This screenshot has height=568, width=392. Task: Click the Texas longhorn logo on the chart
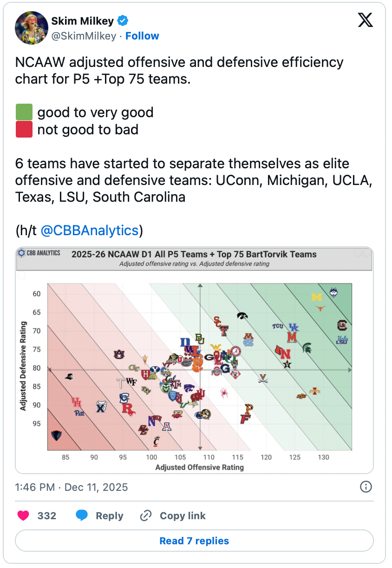320,308
